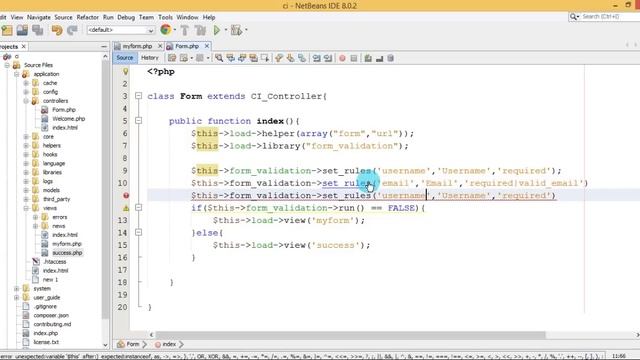Click the Open Project toolbar icon
Image resolution: width=640 pixels, height=360 pixels.
pos(22,30)
